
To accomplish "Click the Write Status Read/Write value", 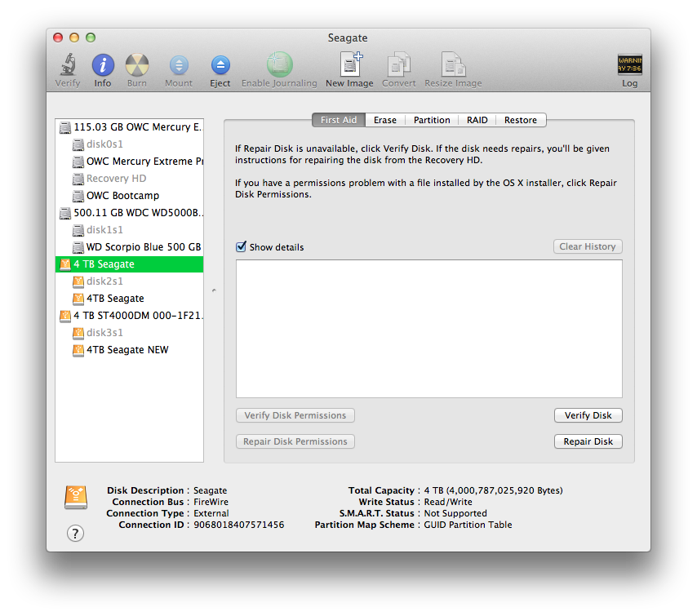I will coord(448,502).
